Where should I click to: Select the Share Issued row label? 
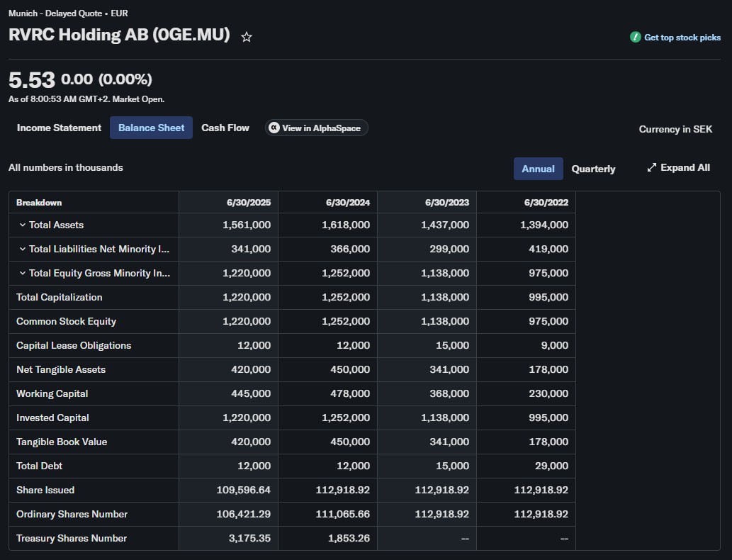(45, 490)
